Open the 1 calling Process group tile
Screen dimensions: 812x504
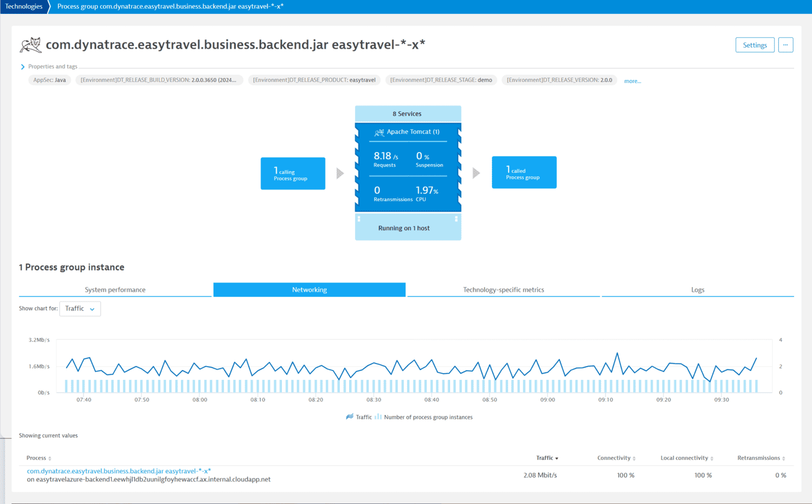click(x=293, y=173)
